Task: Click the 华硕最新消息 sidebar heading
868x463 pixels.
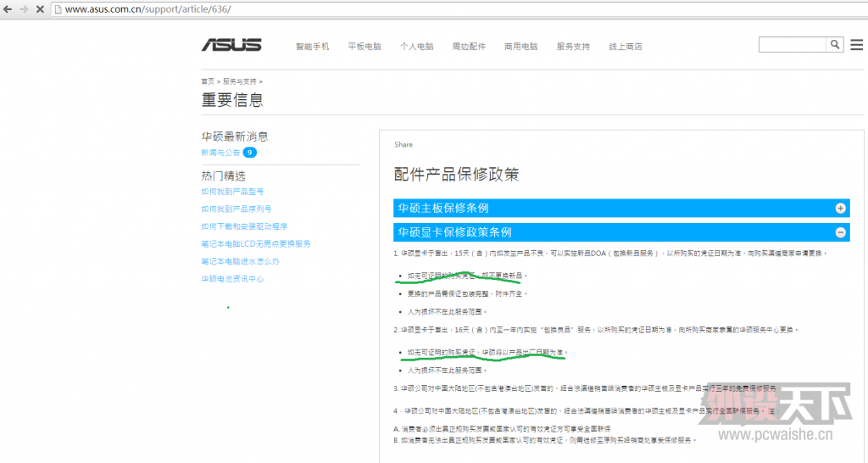Action: (235, 137)
